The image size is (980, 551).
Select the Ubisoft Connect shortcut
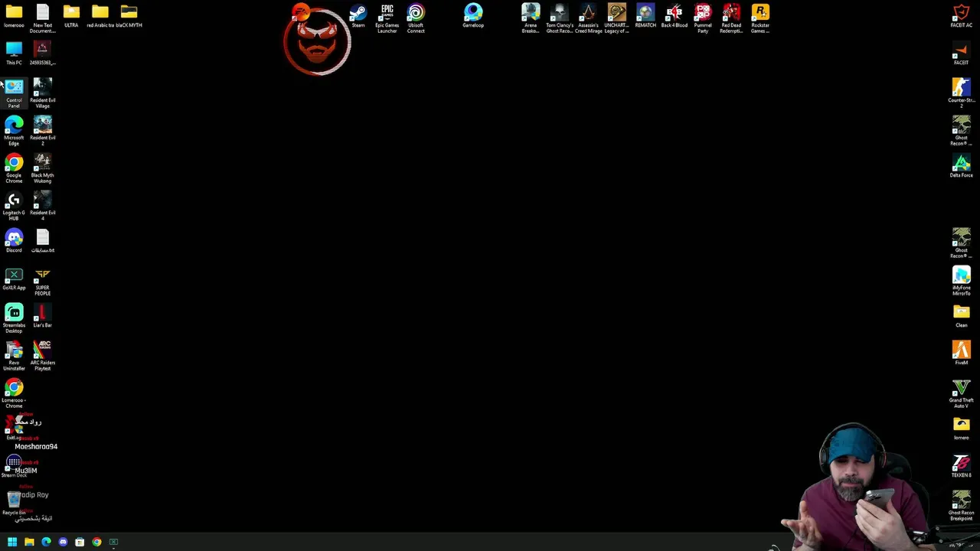(x=416, y=18)
